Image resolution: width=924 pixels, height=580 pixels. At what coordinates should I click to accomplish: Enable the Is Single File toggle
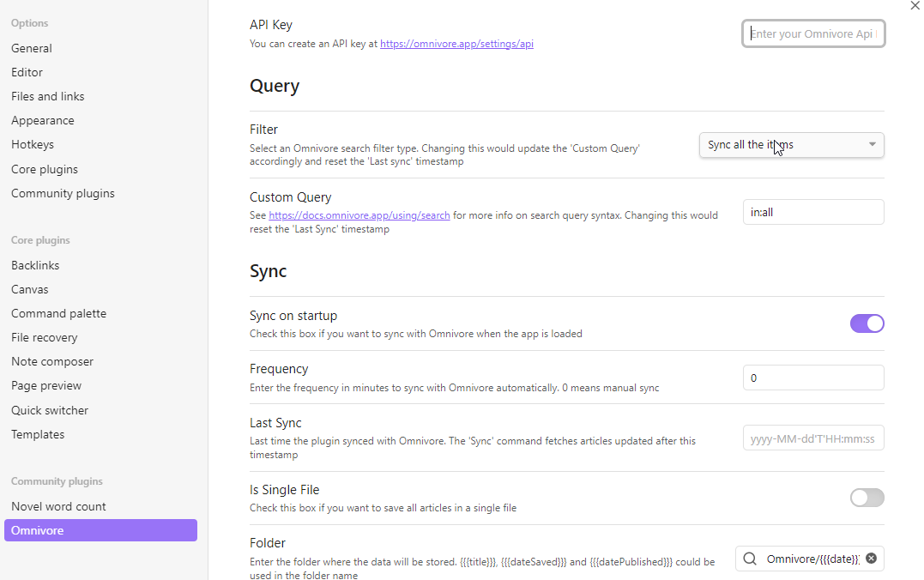pos(867,498)
